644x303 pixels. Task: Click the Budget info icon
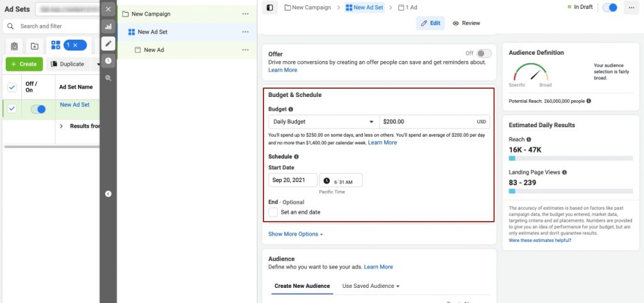coord(291,110)
